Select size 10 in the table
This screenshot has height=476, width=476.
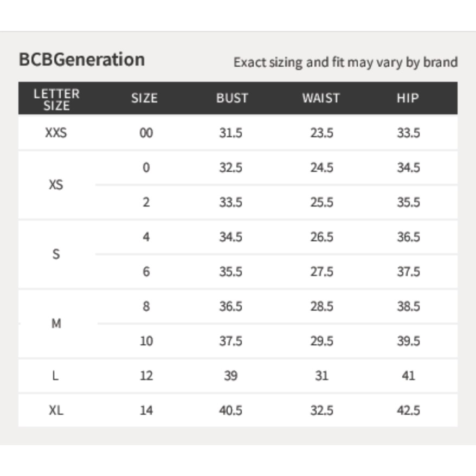146,341
